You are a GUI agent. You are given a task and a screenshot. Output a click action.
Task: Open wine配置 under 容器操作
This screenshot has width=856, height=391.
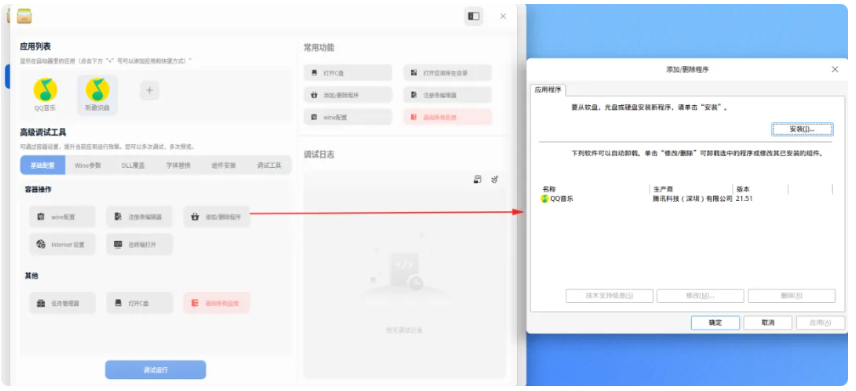62,217
